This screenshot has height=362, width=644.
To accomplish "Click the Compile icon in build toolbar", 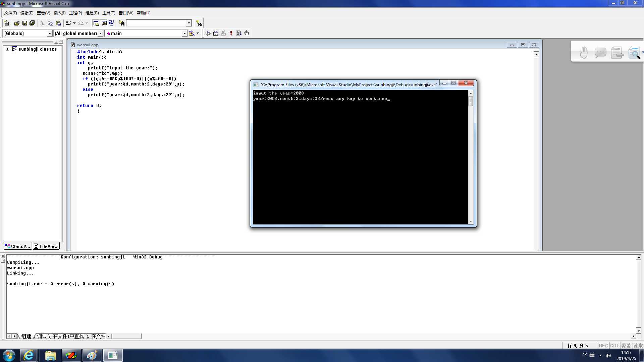I will [x=208, y=33].
